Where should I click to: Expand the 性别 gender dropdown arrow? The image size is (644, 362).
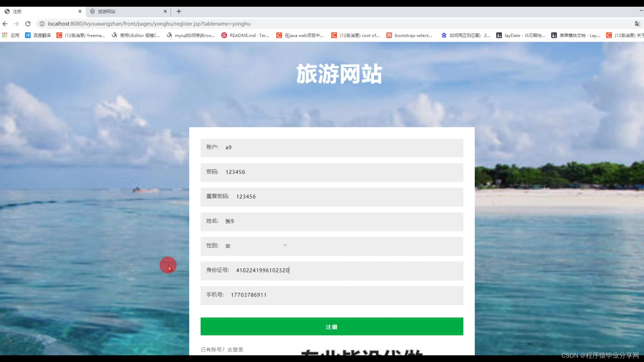pyautogui.click(x=285, y=246)
